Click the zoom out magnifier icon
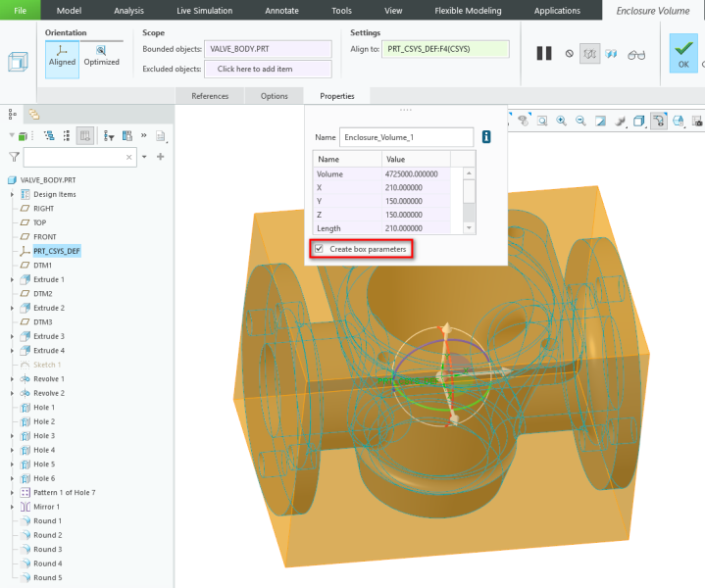This screenshot has width=705, height=588. tap(580, 121)
